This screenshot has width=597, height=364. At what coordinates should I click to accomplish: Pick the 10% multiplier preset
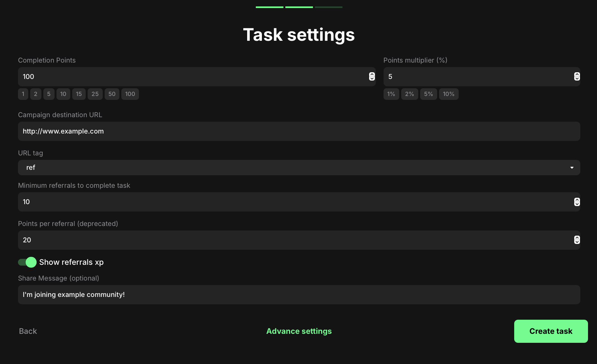448,94
